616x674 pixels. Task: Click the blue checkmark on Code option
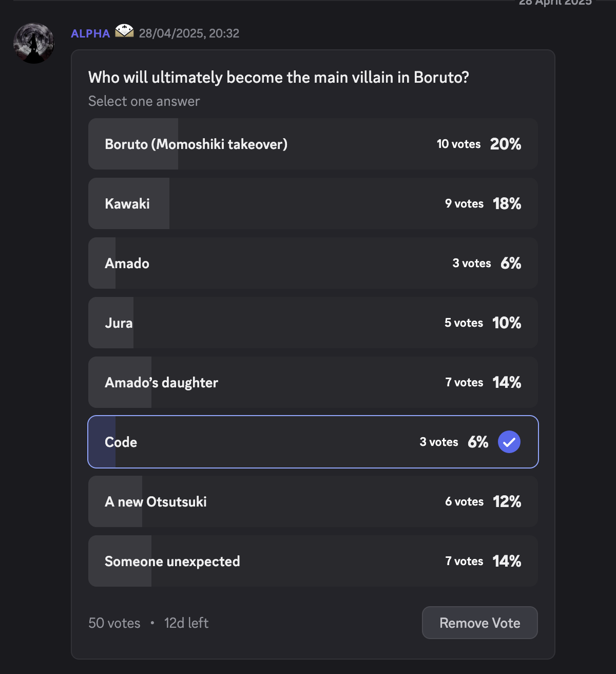[509, 442]
